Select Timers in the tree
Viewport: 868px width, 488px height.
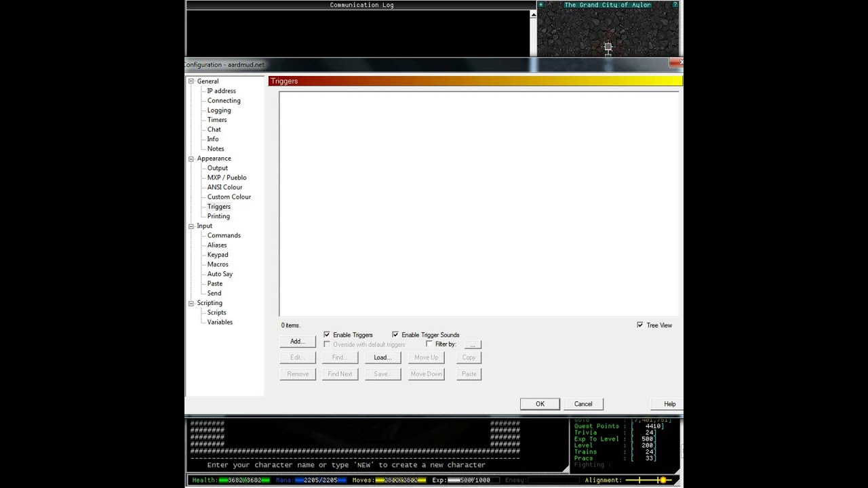pos(217,120)
